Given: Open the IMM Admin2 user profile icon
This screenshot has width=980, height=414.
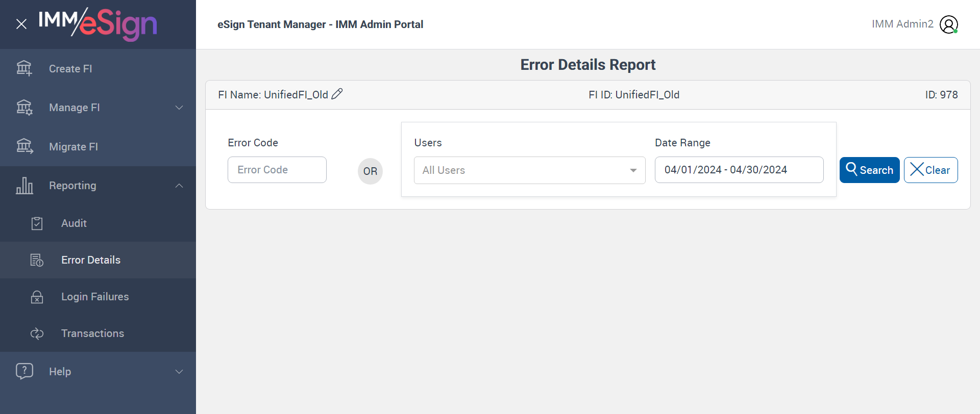Looking at the screenshot, I should click(x=948, y=24).
